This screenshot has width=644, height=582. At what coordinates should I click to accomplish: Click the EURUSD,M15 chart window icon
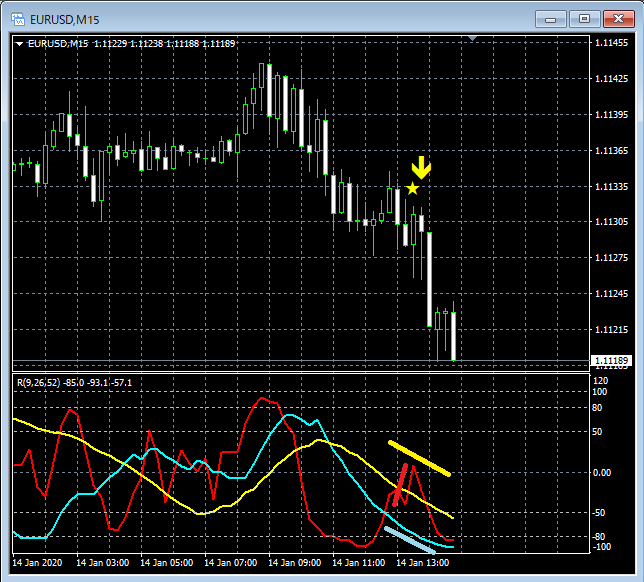pyautogui.click(x=18, y=19)
